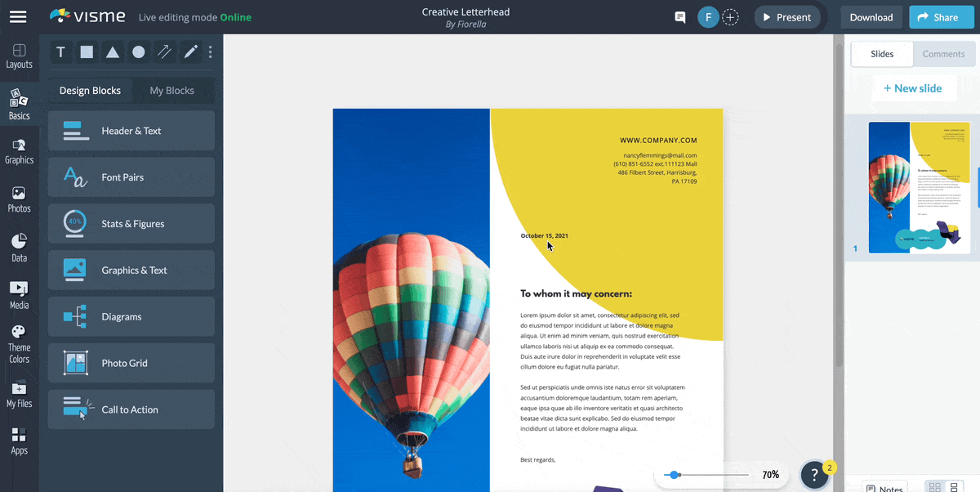
Task: Select the line tool
Action: click(164, 51)
